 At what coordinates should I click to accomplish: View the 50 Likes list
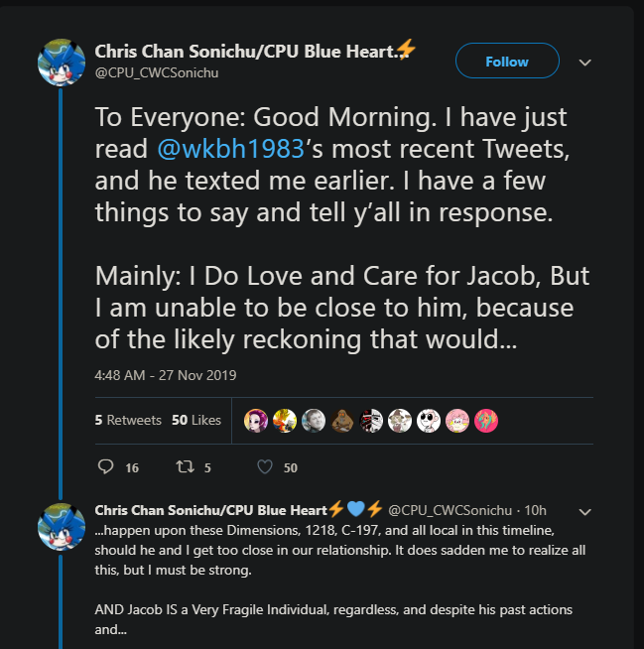pyautogui.click(x=196, y=420)
